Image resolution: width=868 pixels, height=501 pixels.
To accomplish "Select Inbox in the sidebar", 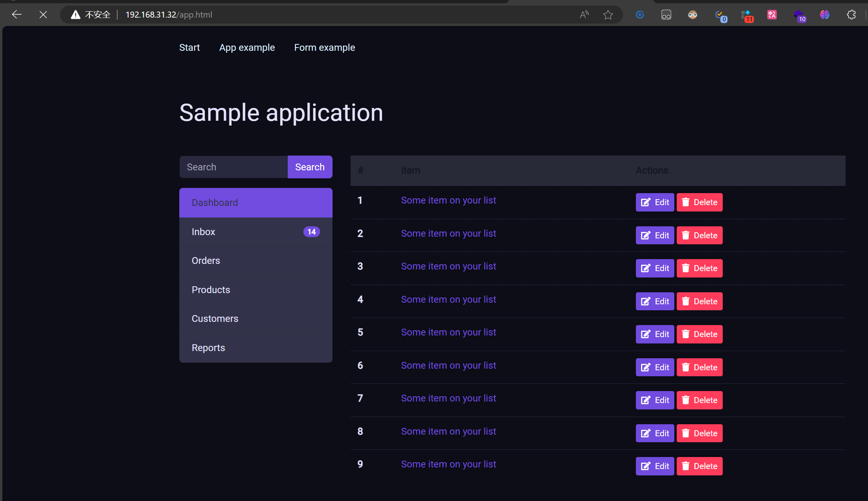I will tap(256, 232).
